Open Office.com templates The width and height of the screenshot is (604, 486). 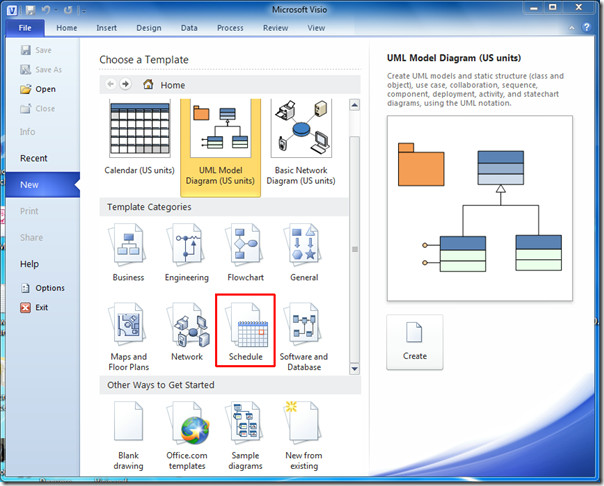tap(187, 436)
